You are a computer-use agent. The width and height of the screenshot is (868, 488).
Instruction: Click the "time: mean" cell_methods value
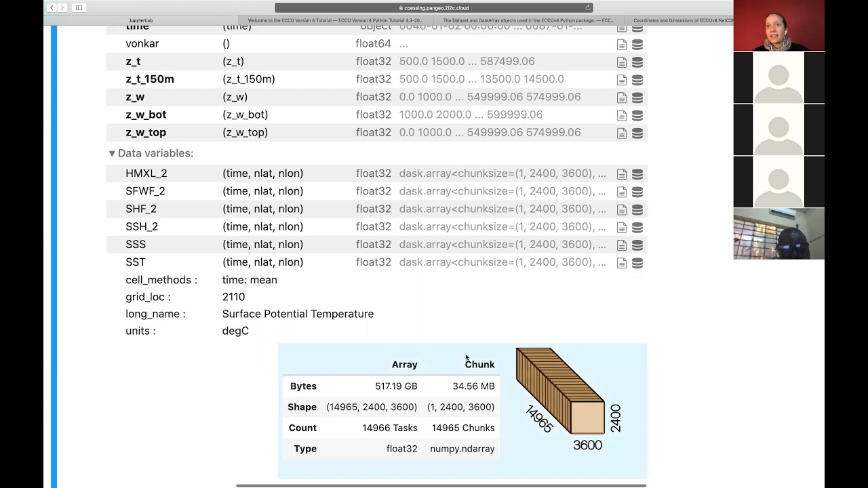pyautogui.click(x=250, y=280)
